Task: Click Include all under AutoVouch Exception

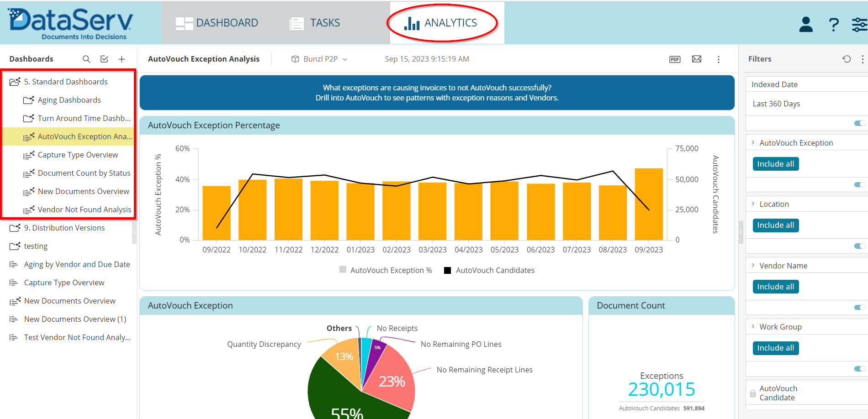Action: pyautogui.click(x=776, y=164)
